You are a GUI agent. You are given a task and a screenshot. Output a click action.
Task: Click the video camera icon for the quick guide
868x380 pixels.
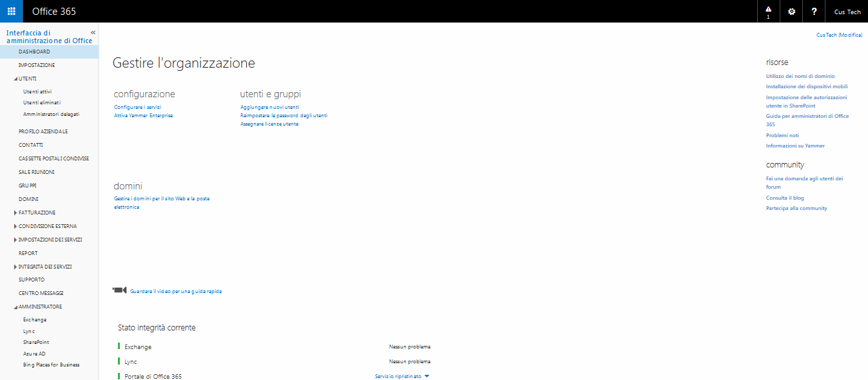(x=119, y=290)
